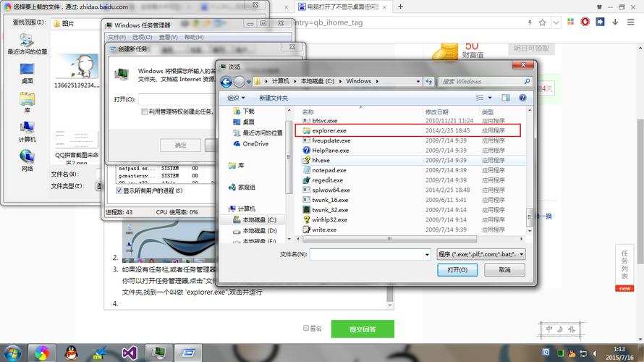Check 利用管理特权创建此任务 checkbox
This screenshot has width=644, height=362.
(144, 111)
